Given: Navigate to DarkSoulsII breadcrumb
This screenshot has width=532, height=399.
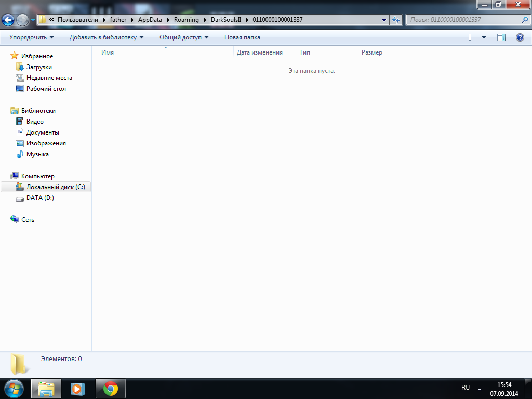Looking at the screenshot, I should pyautogui.click(x=226, y=19).
